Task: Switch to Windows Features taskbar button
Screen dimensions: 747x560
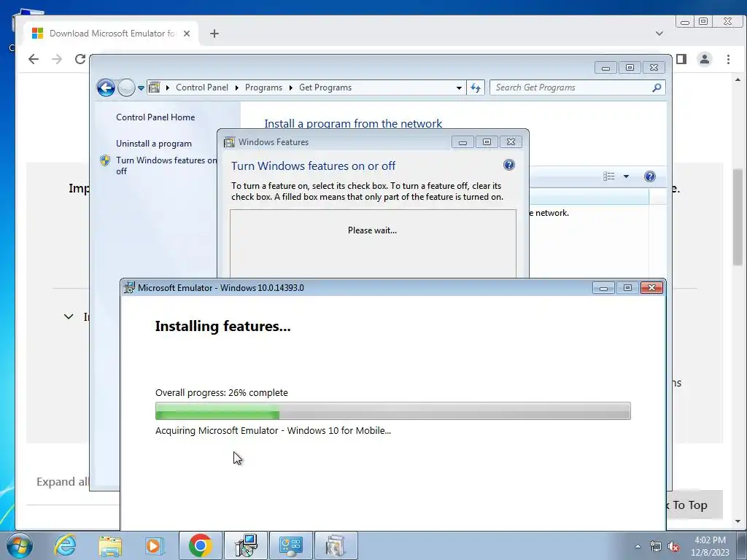Action: pyautogui.click(x=336, y=545)
